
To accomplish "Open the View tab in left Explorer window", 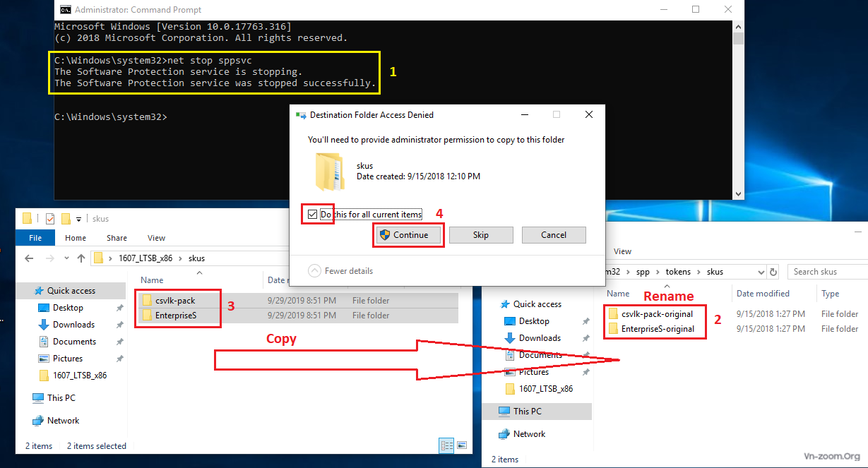I will click(156, 238).
